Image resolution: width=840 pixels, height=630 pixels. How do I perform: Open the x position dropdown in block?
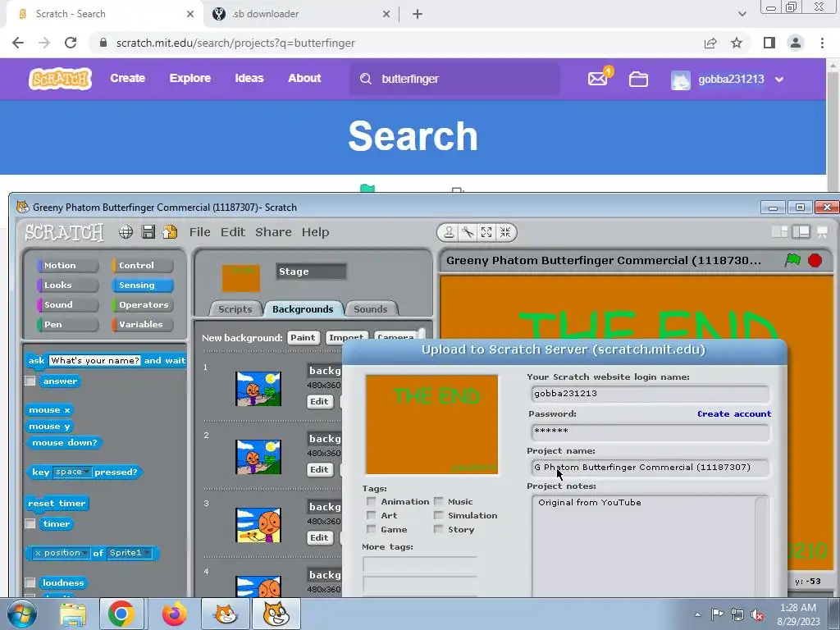pos(61,553)
